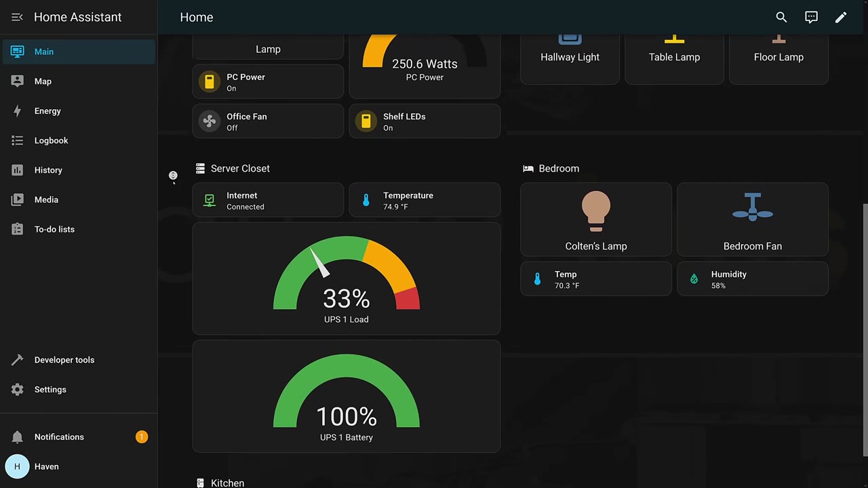Viewport: 868px width, 488px height.
Task: Collapse the sidebar with the hamburger icon
Action: tap(18, 17)
